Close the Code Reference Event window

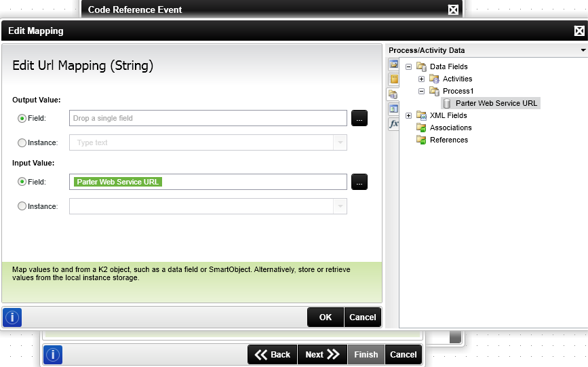[453, 9]
